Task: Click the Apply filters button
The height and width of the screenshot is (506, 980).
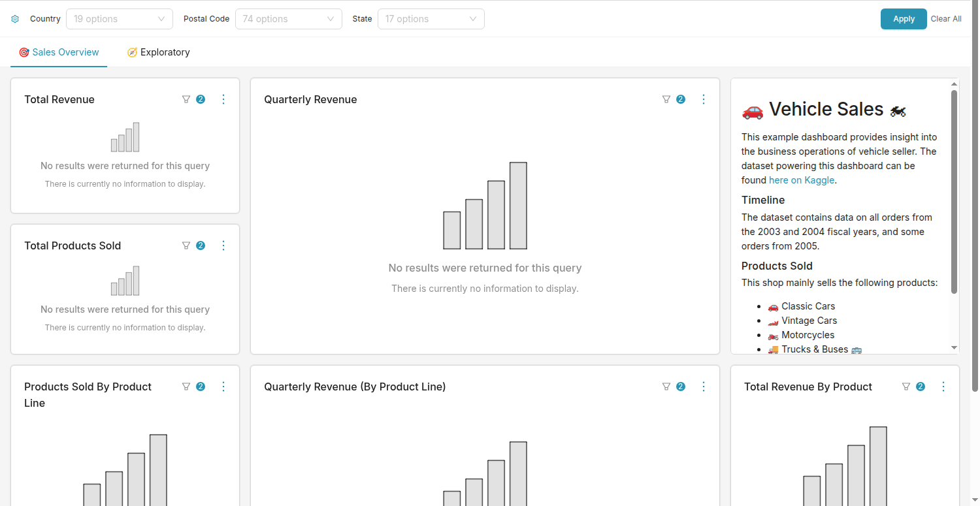Action: [904, 19]
